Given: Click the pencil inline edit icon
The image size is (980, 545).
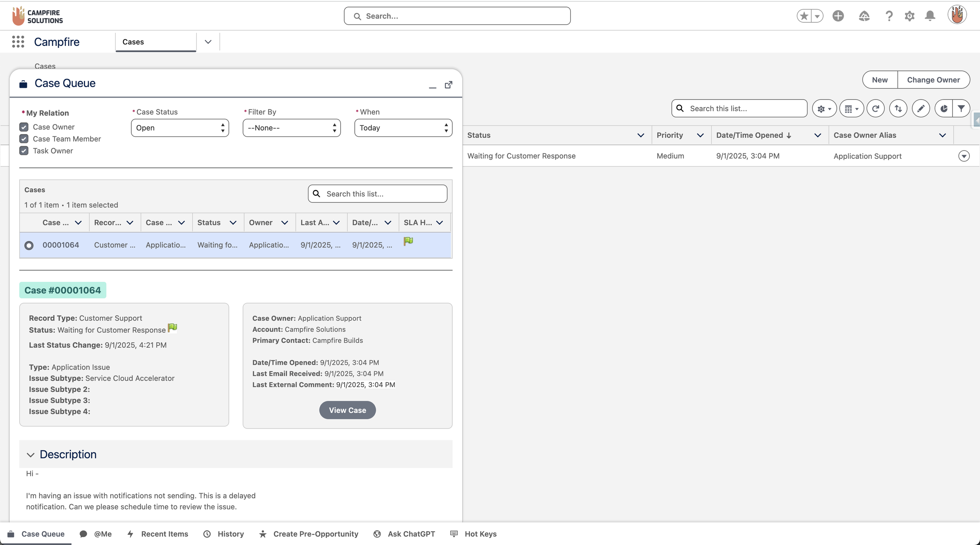Looking at the screenshot, I should pyautogui.click(x=921, y=109).
